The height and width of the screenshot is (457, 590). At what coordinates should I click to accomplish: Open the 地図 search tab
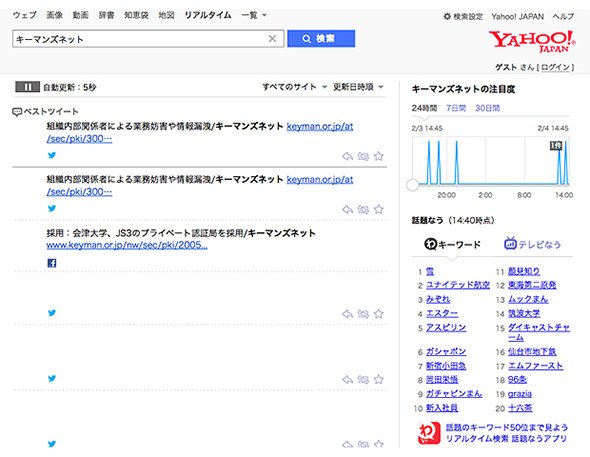[x=166, y=15]
